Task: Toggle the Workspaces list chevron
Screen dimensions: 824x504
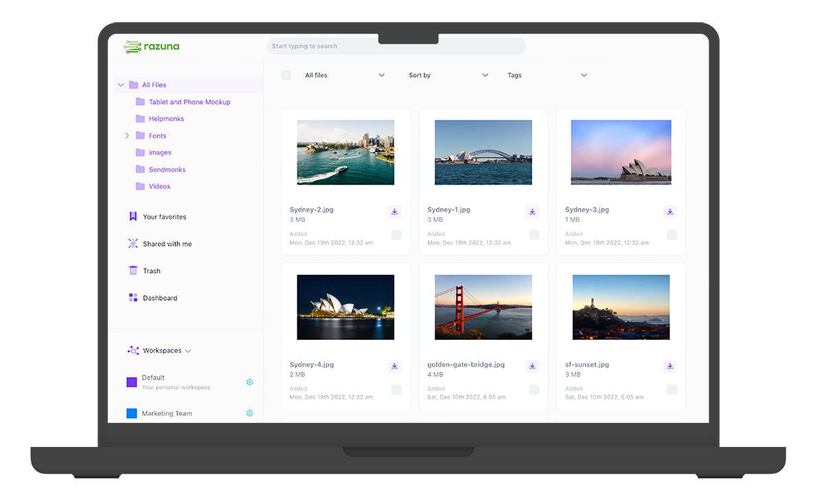Action: (188, 351)
